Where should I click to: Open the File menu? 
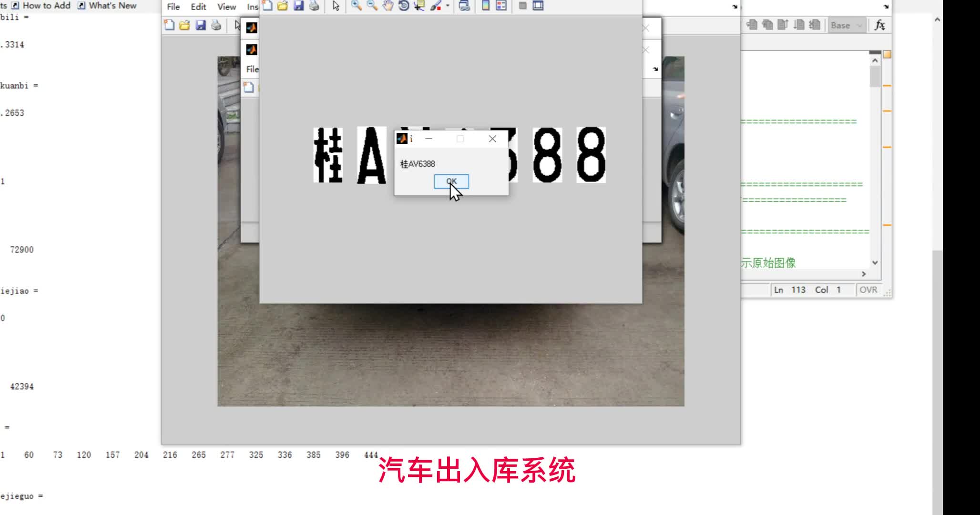coord(173,6)
